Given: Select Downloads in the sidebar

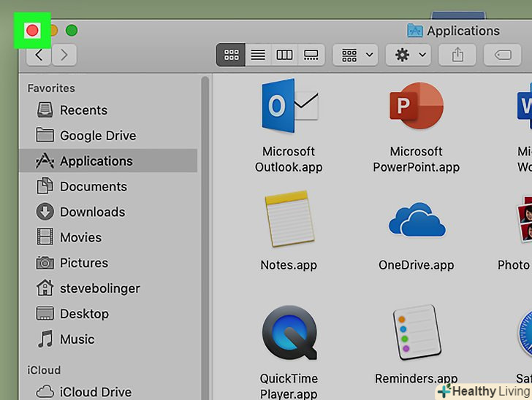Looking at the screenshot, I should pyautogui.click(x=92, y=212).
